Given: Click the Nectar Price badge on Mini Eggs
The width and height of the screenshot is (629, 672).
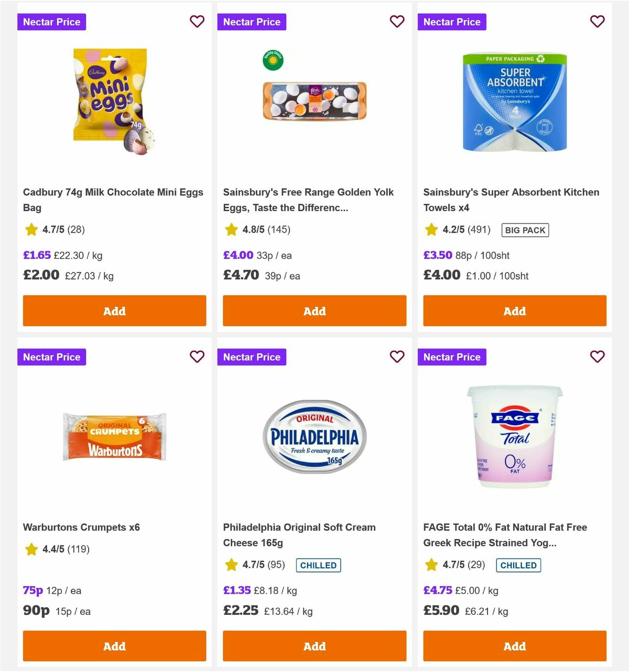Looking at the screenshot, I should (51, 21).
